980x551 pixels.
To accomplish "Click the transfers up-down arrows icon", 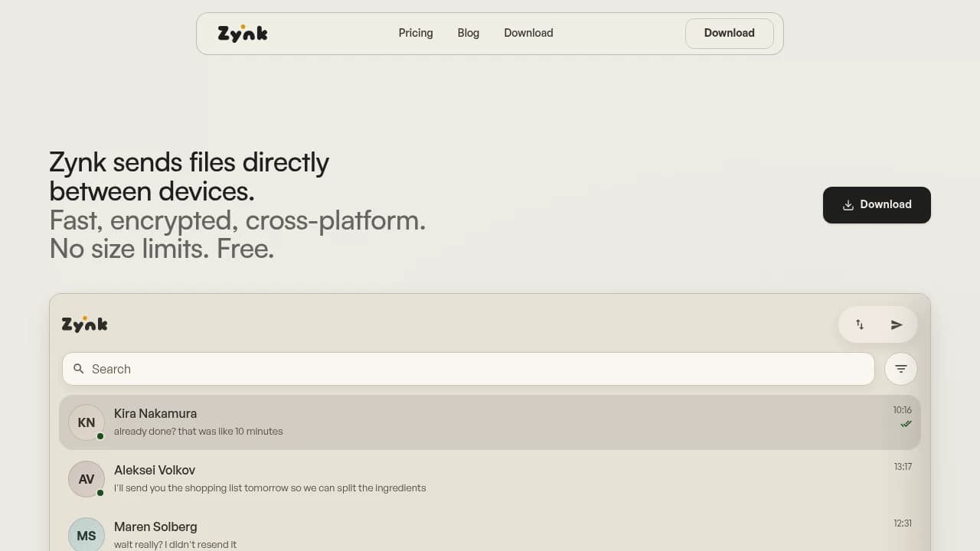I will [860, 324].
